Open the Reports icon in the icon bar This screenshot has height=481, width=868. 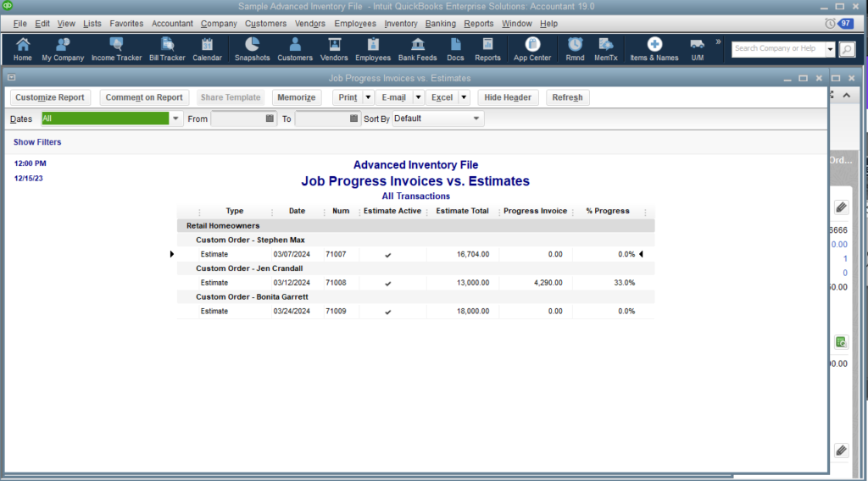[x=487, y=48]
